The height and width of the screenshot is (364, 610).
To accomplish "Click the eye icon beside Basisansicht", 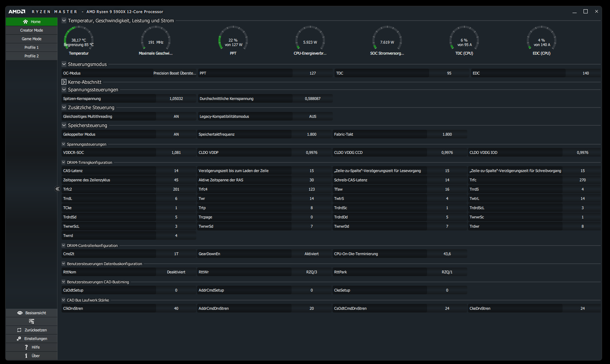I will pos(20,313).
